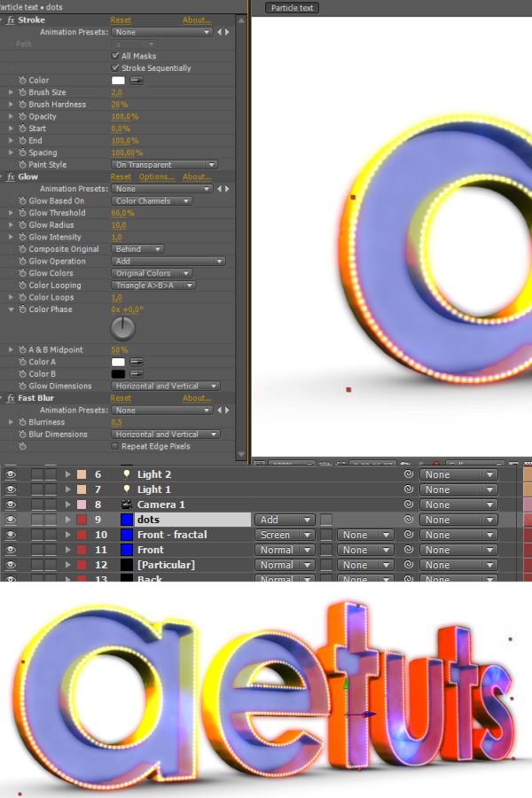Expand the Light 2 layer
The width and height of the screenshot is (532, 798).
coord(67,474)
